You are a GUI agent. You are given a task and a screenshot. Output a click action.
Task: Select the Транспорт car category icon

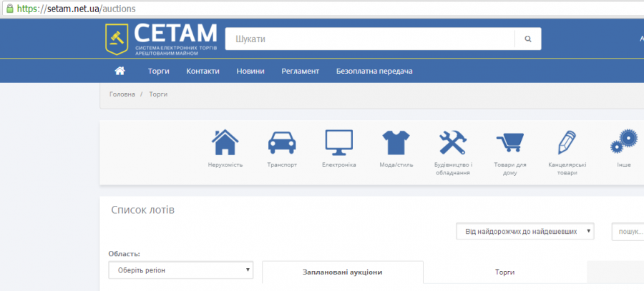[x=282, y=142]
